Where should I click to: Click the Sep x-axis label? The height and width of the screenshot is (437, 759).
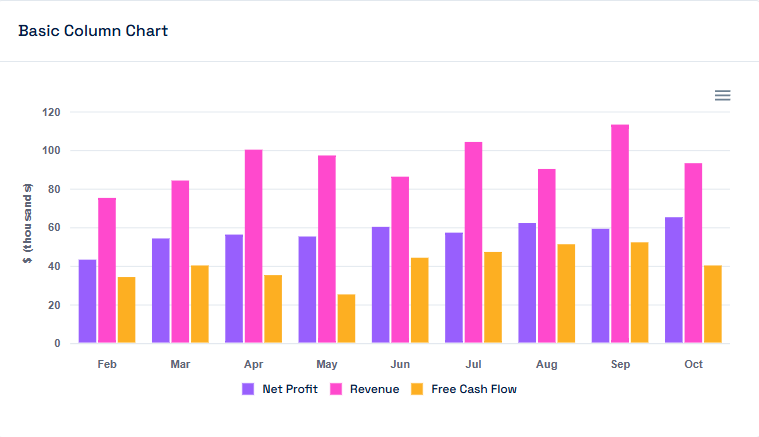pos(620,364)
